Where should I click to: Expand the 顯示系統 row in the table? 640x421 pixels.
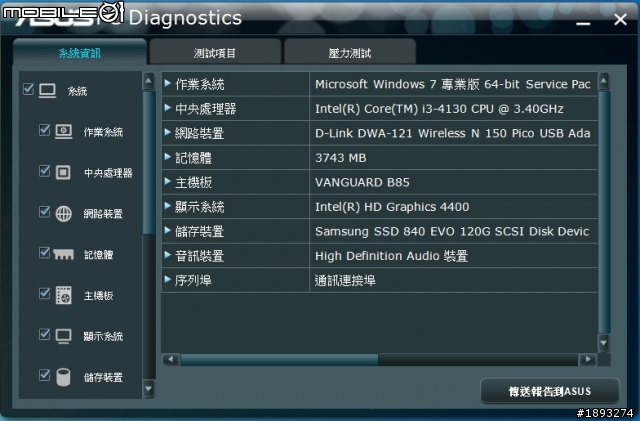tap(167, 206)
